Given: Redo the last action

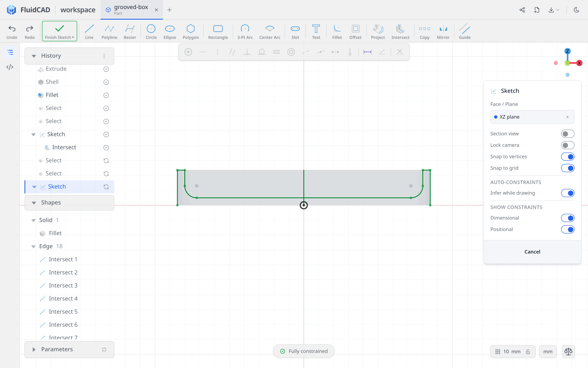Looking at the screenshot, I should click(x=30, y=32).
